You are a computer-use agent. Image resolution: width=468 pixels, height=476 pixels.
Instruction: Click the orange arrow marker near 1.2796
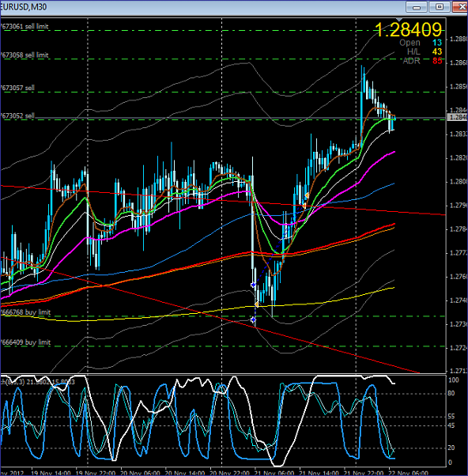[304, 206]
